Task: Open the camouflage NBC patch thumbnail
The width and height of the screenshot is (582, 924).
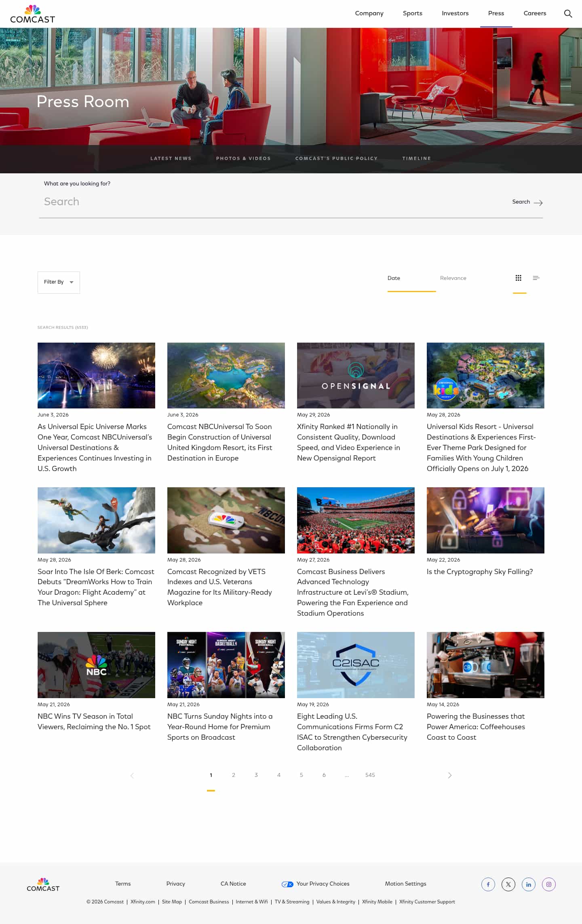Action: pyautogui.click(x=226, y=520)
